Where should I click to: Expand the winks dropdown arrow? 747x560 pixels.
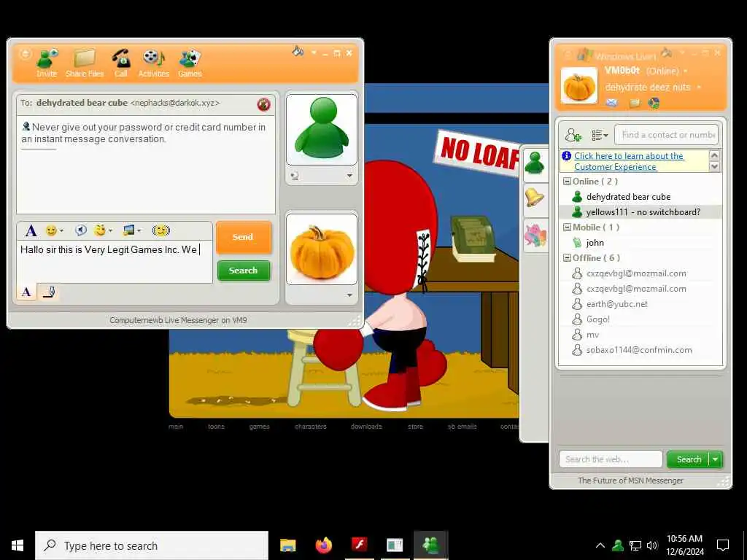pos(111,231)
